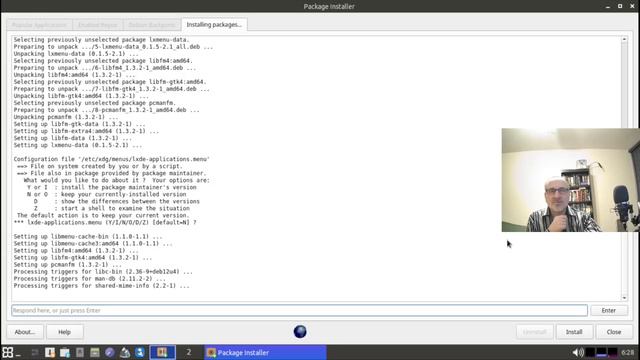Image resolution: width=640 pixels, height=360 pixels.
Task: Click the purple round icon in taskbar
Action: point(109,352)
